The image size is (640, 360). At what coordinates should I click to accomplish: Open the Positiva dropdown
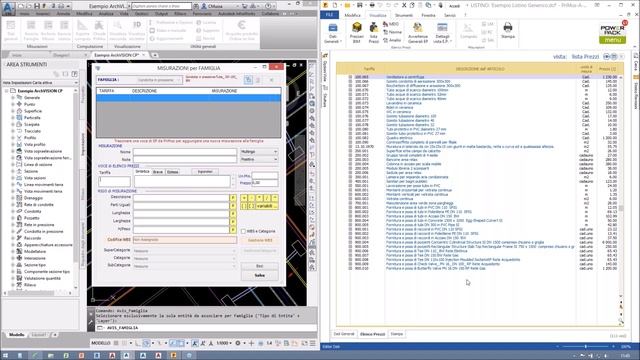click(259, 159)
